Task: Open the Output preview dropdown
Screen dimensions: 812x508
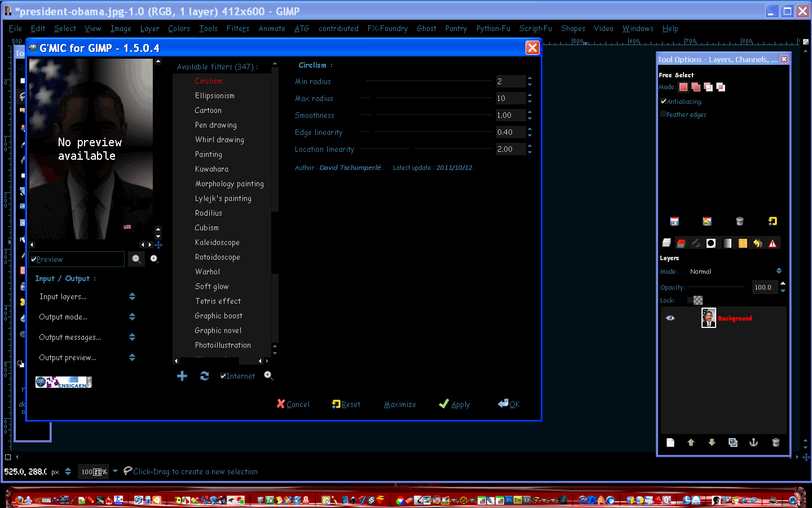Action: (x=87, y=357)
